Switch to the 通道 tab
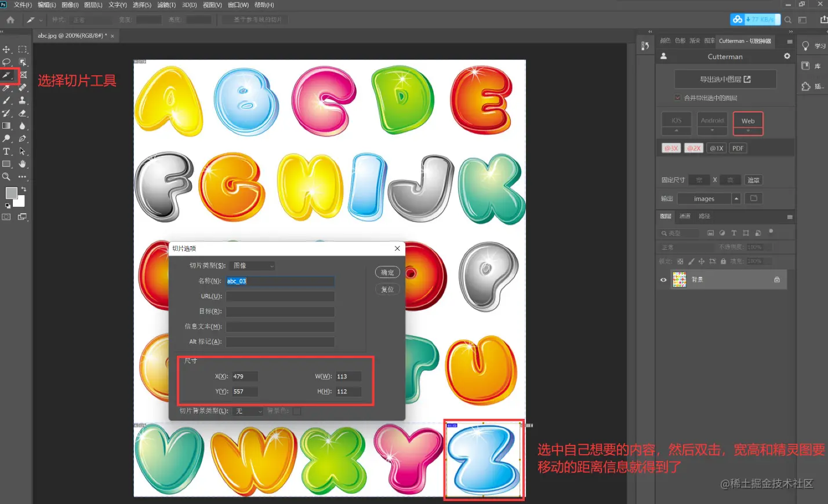 685,216
